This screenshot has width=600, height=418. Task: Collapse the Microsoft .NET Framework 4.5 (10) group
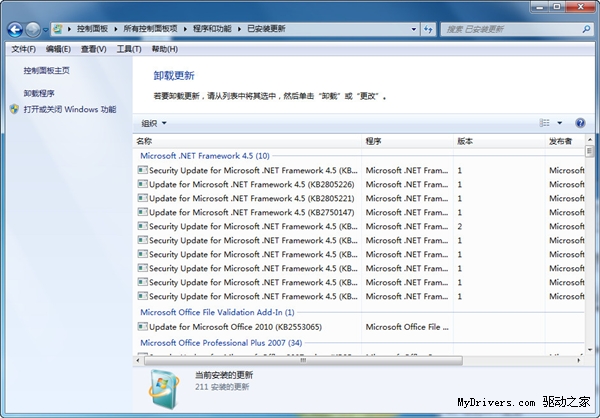point(205,156)
